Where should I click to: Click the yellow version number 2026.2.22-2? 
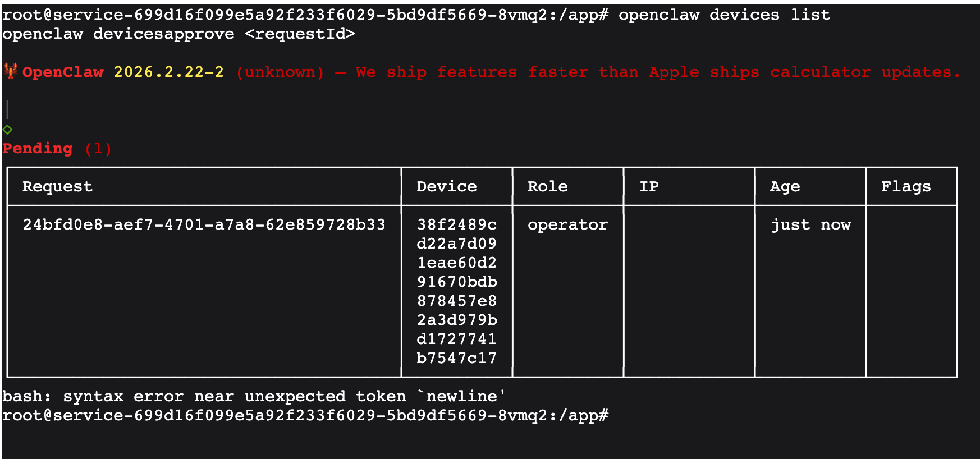pos(168,72)
